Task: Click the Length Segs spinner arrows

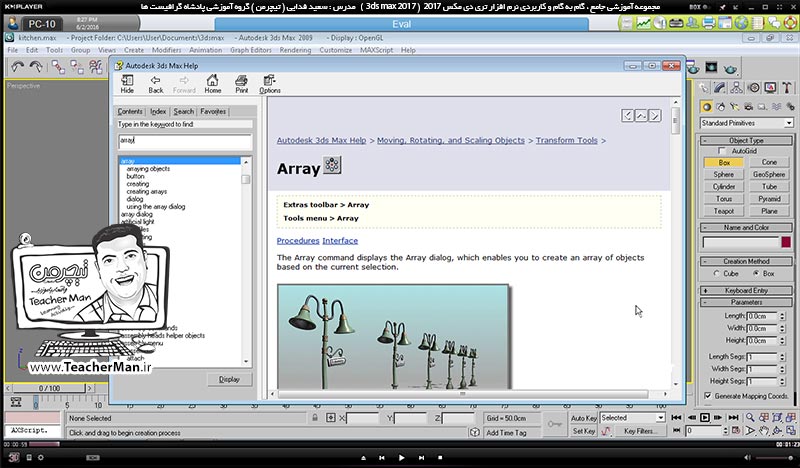Action: click(782, 356)
